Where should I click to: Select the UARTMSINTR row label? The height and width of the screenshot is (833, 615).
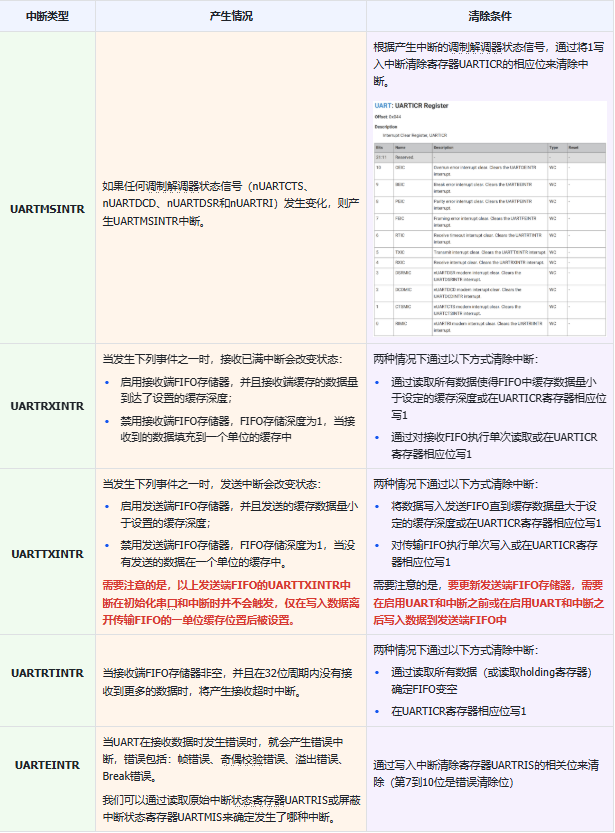pos(47,209)
